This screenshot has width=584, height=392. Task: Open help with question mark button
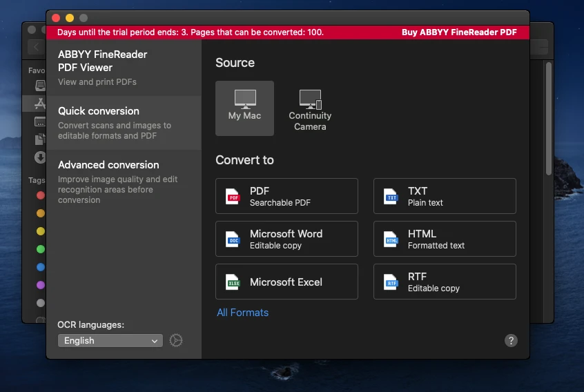[511, 340]
